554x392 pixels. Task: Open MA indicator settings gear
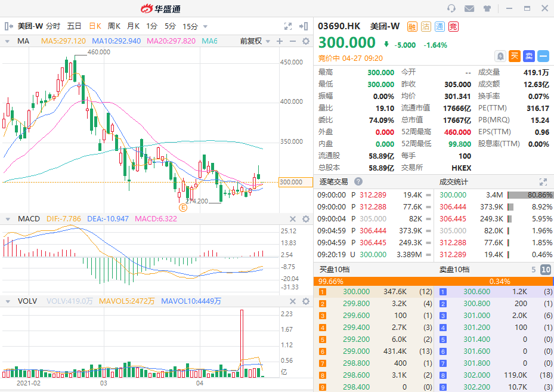pyautogui.click(x=306, y=41)
